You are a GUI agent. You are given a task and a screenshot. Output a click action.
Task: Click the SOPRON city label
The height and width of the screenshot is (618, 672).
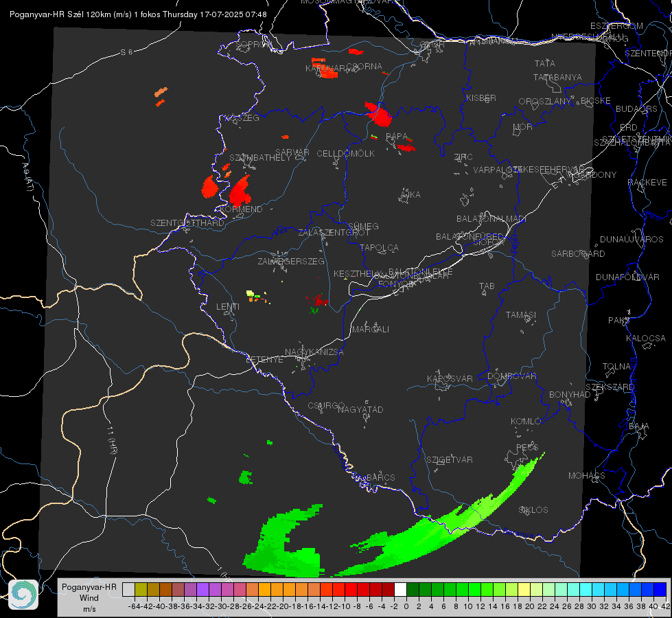pyautogui.click(x=253, y=44)
